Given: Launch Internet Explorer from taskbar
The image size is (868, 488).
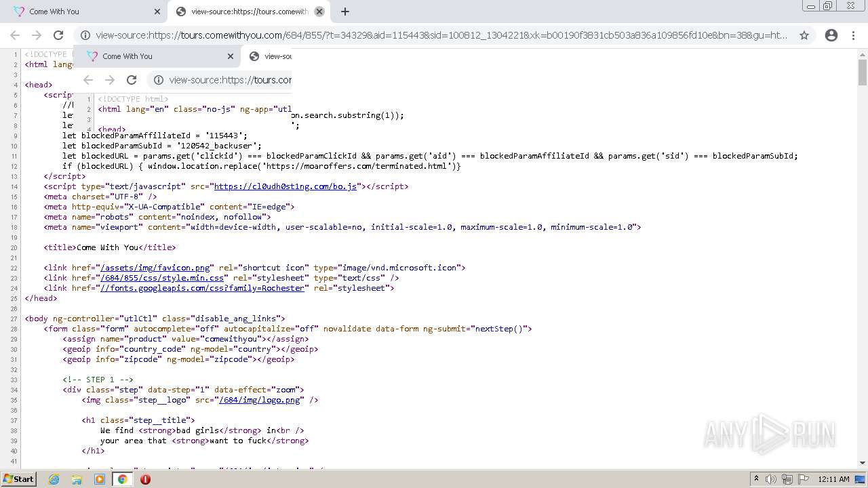Looking at the screenshot, I should click(54, 479).
